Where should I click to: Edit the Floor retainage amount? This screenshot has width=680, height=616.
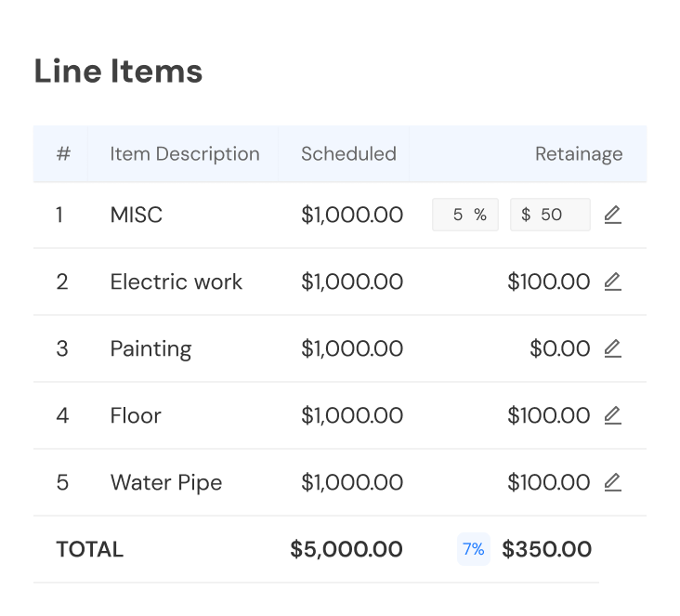click(x=613, y=415)
